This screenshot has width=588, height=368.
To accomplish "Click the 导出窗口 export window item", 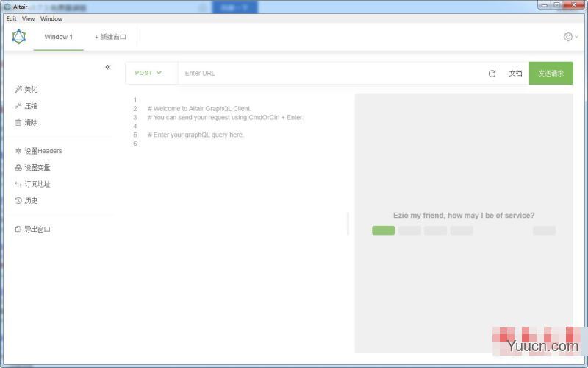I will (32, 229).
